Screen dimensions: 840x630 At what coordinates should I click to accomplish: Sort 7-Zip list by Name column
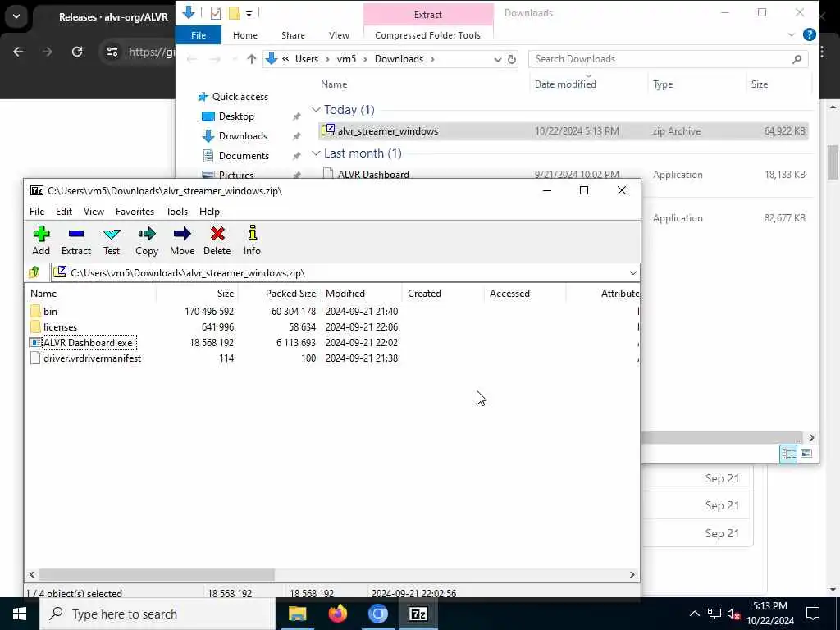[x=90, y=294]
